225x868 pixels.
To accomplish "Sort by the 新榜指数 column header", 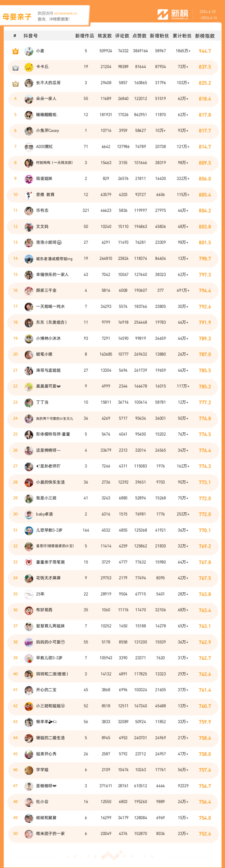I will 205,36.
